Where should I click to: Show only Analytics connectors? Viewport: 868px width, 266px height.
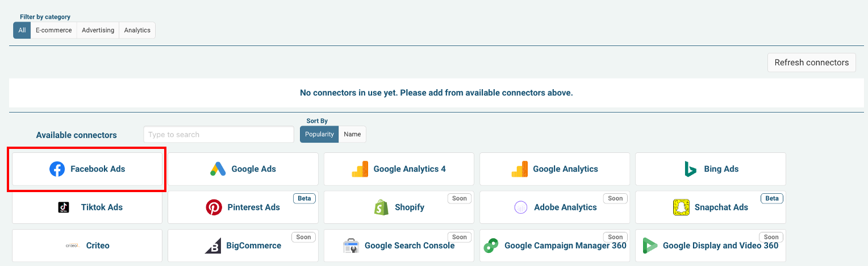[x=137, y=30]
